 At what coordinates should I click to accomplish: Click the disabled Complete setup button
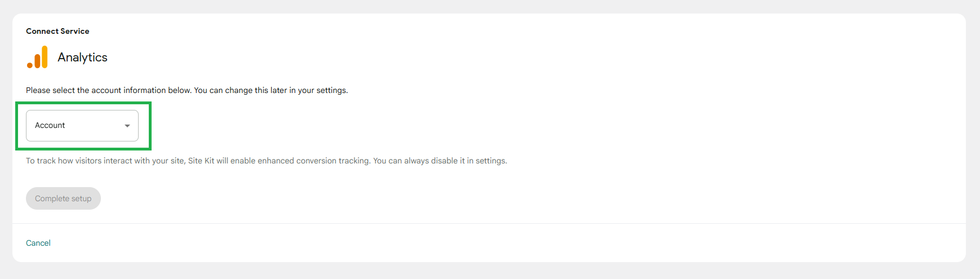[x=63, y=198]
